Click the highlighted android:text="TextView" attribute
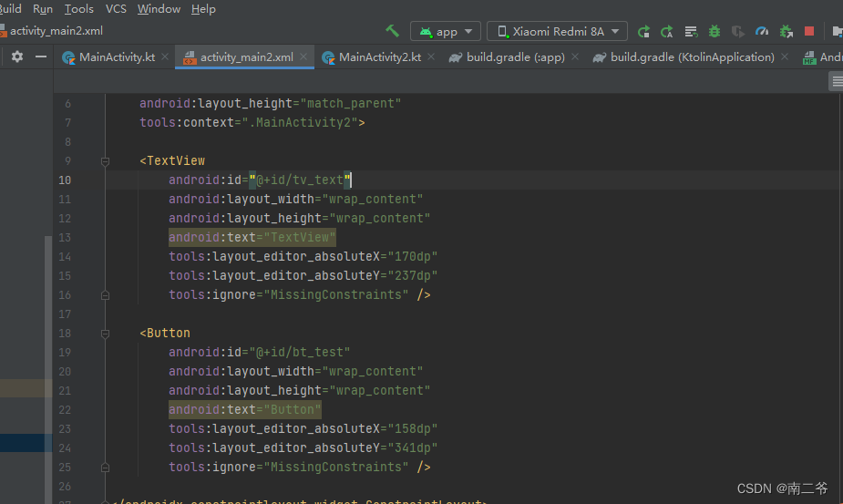843x504 pixels. 252,237
